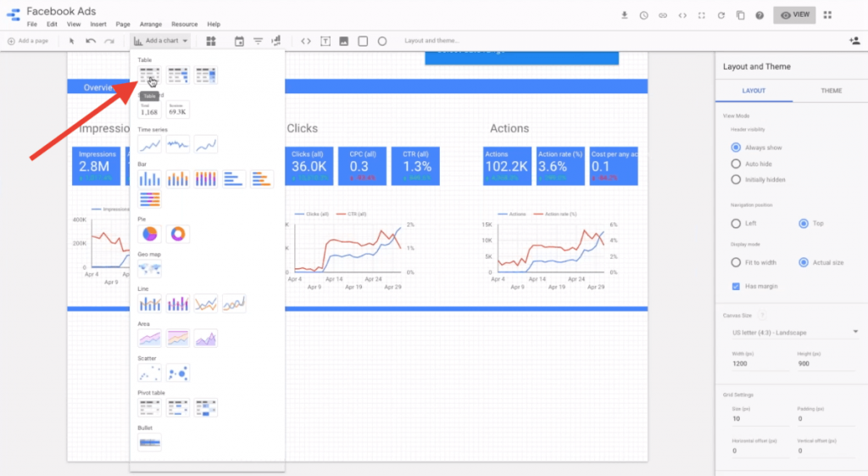Pick the scorecard showing 1,168

point(149,109)
